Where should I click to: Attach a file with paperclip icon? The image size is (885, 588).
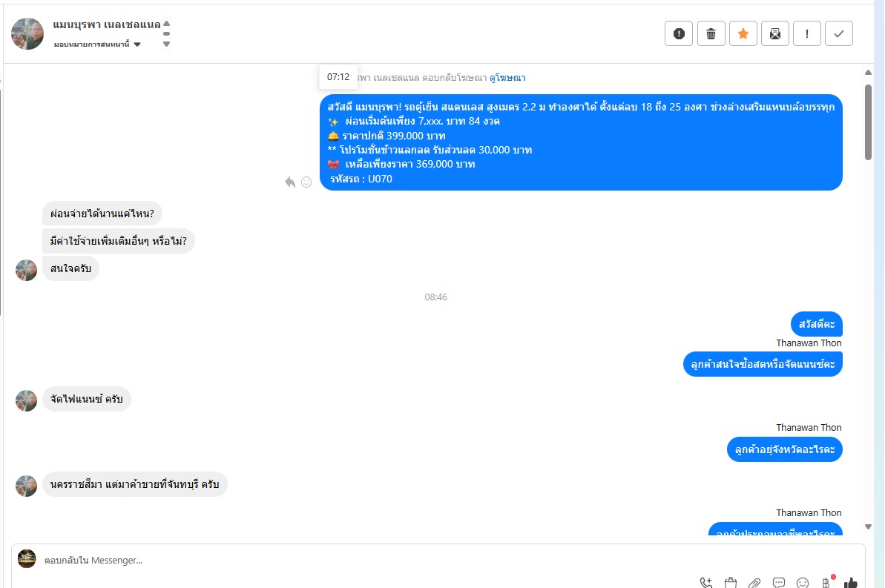[x=754, y=582]
